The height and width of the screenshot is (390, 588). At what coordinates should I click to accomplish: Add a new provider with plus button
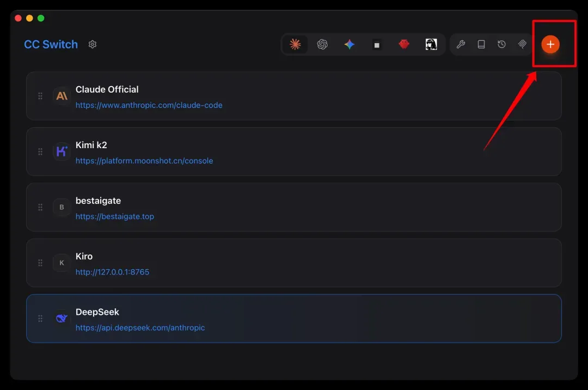(x=550, y=44)
